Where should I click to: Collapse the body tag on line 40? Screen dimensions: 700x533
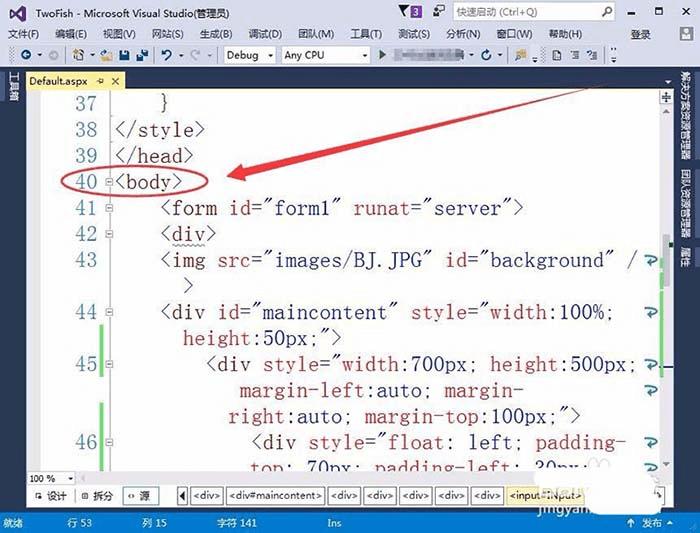109,182
